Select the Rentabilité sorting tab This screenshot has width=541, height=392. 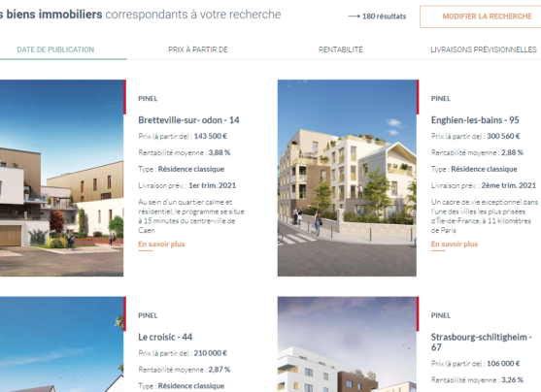click(x=341, y=49)
